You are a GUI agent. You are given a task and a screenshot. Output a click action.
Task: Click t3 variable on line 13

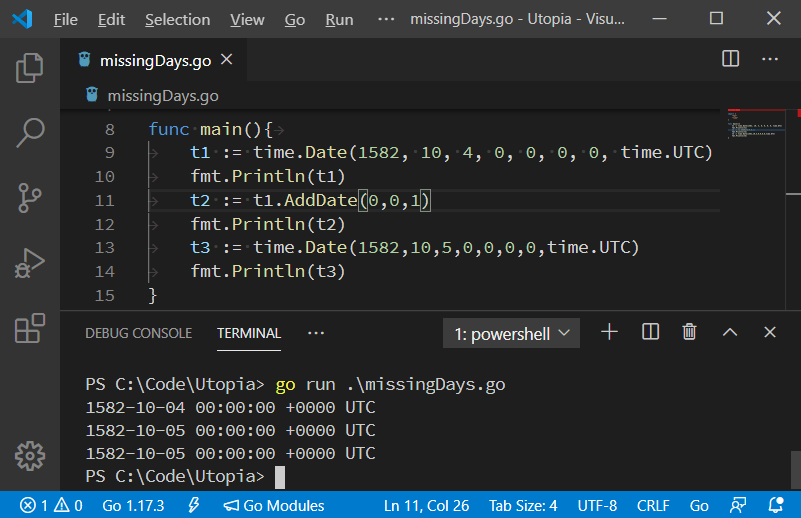click(x=200, y=248)
